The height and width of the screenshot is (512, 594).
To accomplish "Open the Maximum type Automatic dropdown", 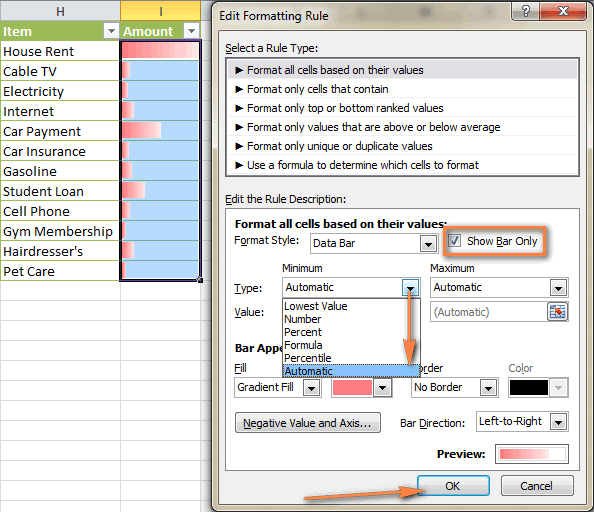I will point(558,288).
